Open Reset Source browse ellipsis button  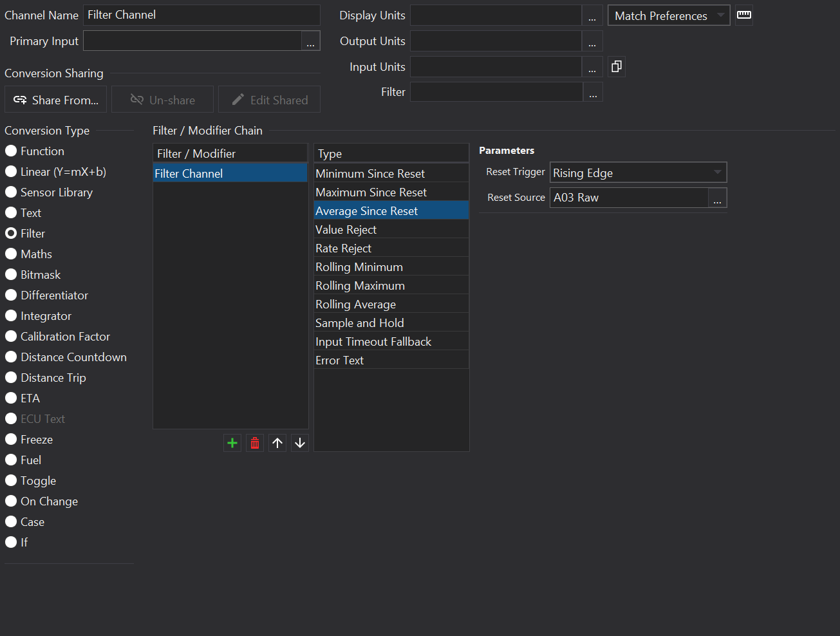pyautogui.click(x=717, y=198)
